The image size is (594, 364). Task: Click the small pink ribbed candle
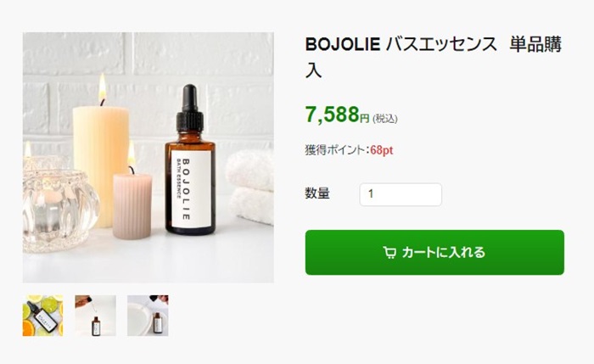pyautogui.click(x=132, y=206)
